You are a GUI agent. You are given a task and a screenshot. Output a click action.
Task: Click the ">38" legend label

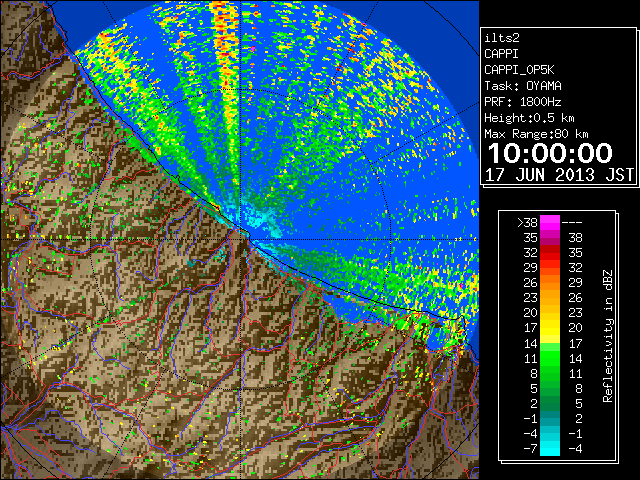pyautogui.click(x=527, y=222)
